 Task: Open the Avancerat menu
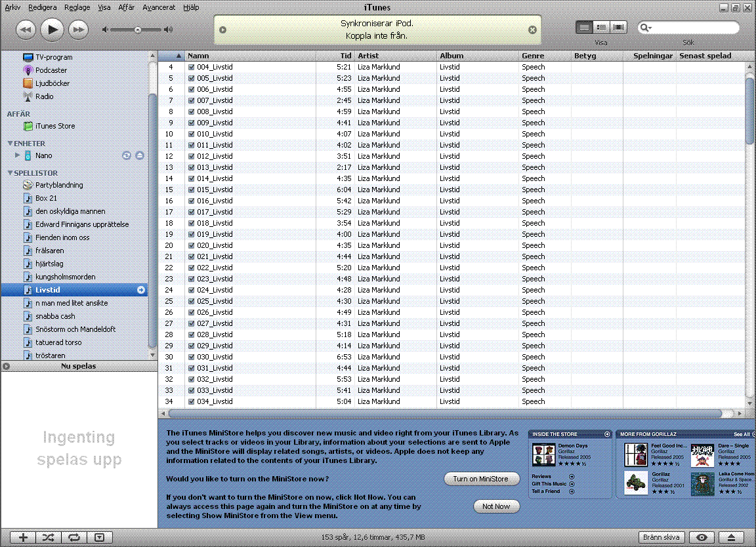pos(159,7)
